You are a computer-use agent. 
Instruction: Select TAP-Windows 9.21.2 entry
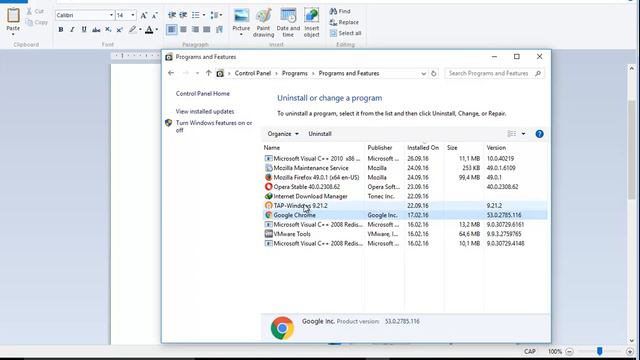point(404,206)
